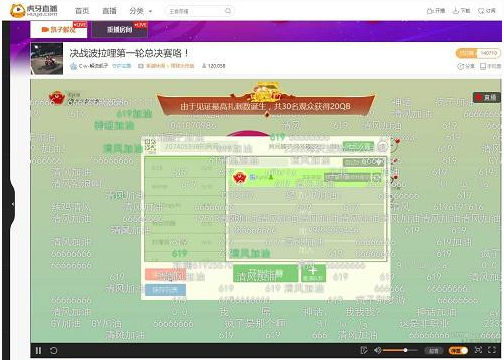Expand the 分类 category dropdown

click(140, 11)
